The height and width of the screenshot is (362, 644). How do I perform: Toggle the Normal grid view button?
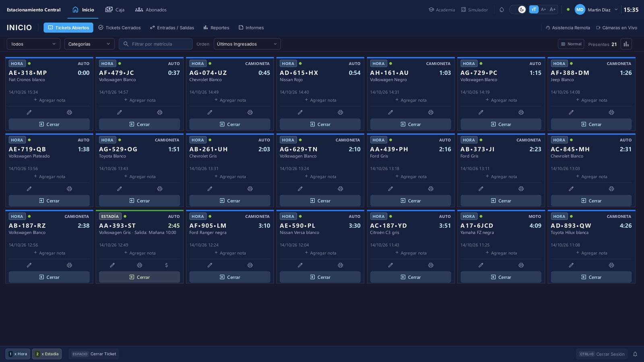(571, 44)
